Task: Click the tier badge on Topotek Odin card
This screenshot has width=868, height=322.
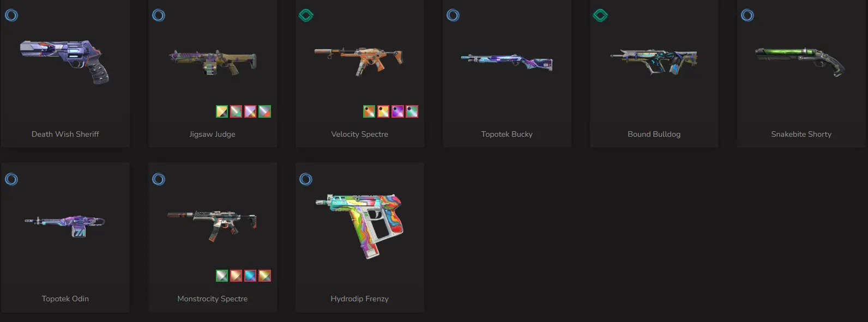Action: click(x=11, y=179)
